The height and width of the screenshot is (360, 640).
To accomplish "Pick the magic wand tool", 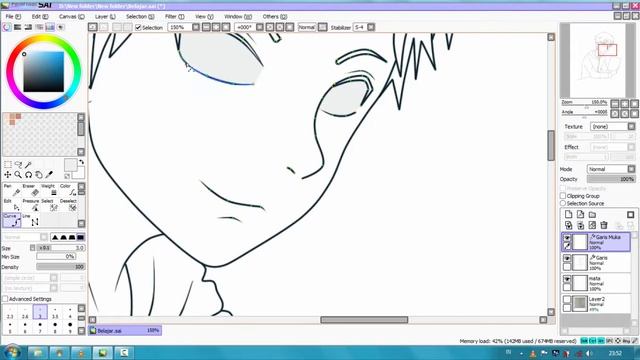I will 29,164.
